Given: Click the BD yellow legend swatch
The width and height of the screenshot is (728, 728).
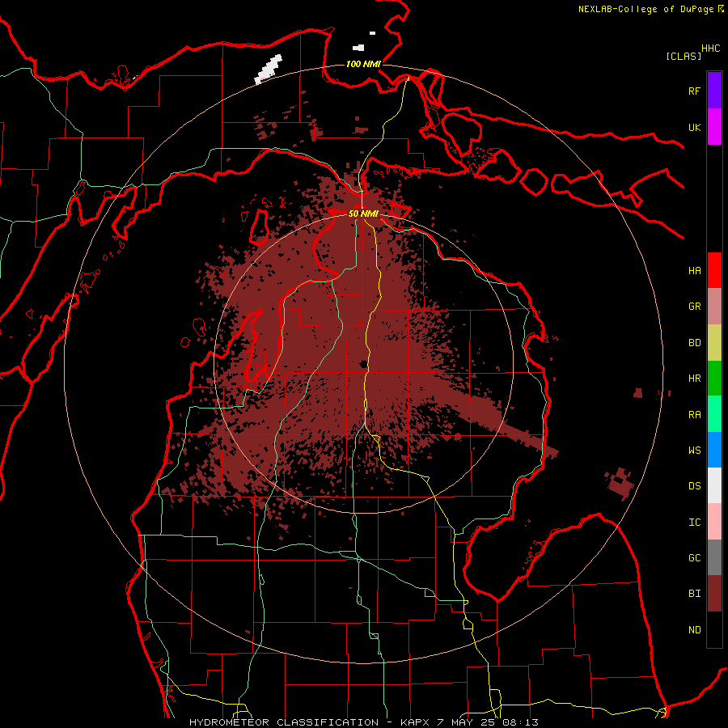Looking at the screenshot, I should click(x=714, y=343).
